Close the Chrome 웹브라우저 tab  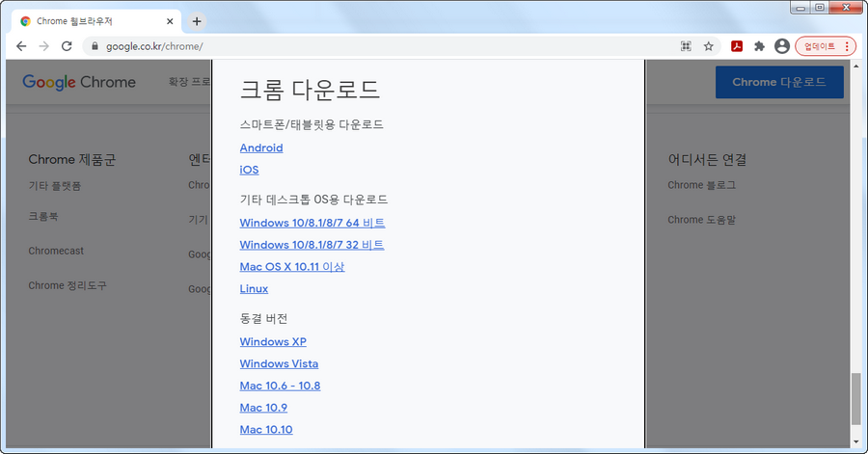(170, 21)
